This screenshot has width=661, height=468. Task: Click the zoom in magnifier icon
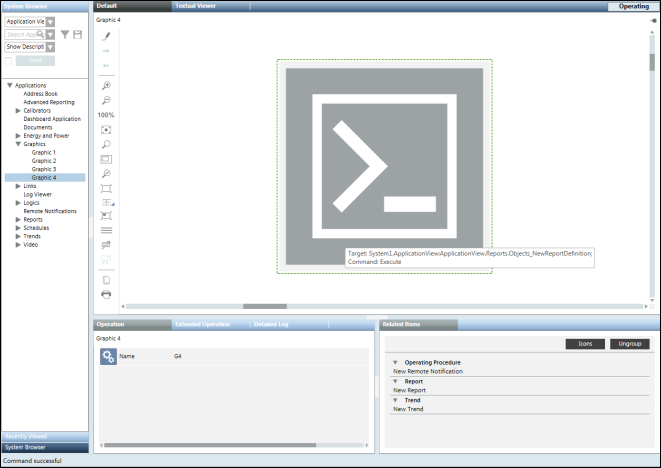point(106,86)
